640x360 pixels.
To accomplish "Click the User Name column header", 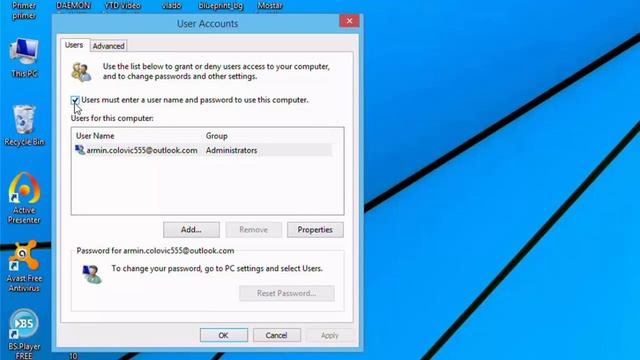I will coord(95,136).
